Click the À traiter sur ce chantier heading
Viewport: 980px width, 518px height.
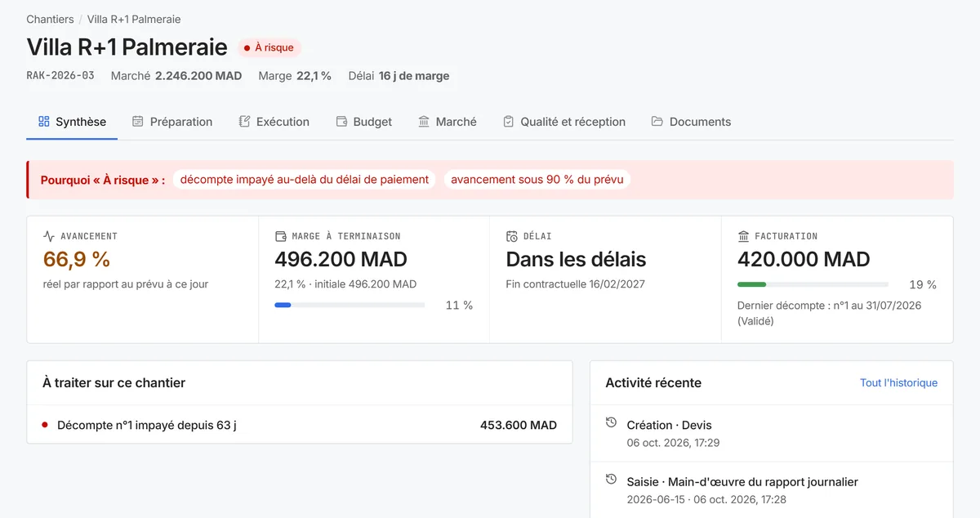[114, 382]
